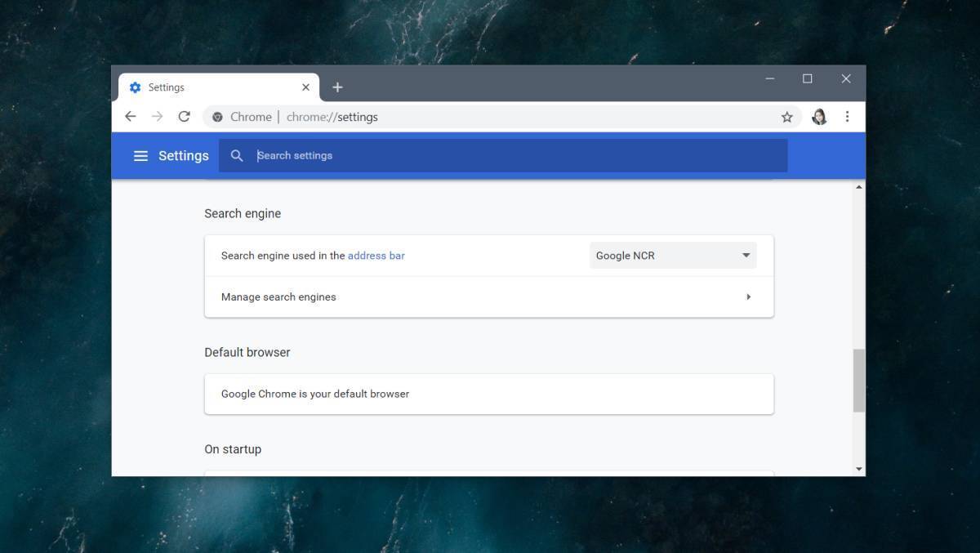Click the Settings gear favicon on the tab

[x=136, y=87]
